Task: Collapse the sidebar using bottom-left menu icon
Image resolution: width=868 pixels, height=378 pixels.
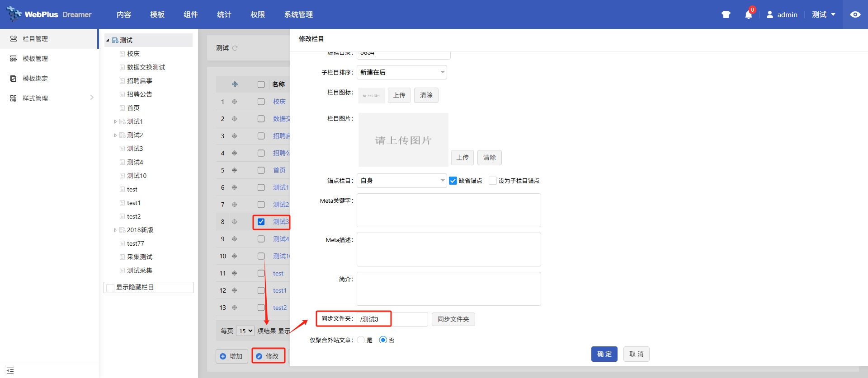Action: pos(10,370)
